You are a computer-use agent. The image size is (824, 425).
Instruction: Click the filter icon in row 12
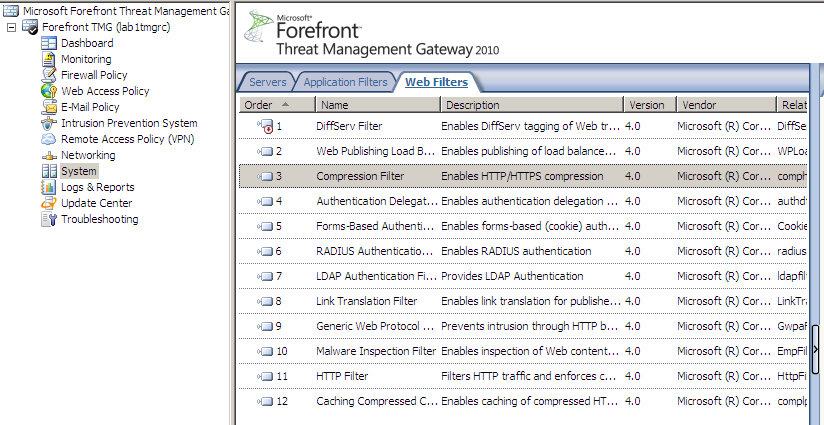pos(265,401)
